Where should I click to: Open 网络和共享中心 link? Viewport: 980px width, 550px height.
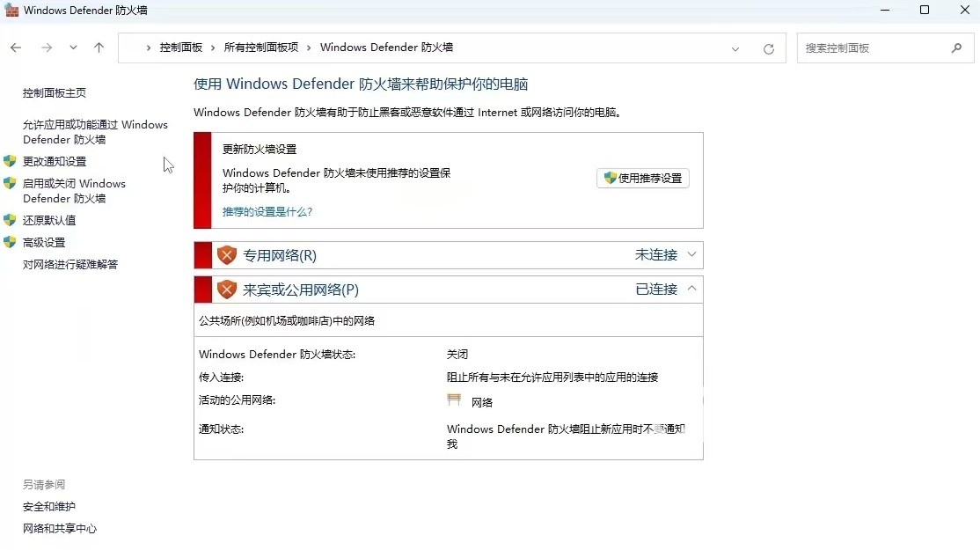coord(60,529)
